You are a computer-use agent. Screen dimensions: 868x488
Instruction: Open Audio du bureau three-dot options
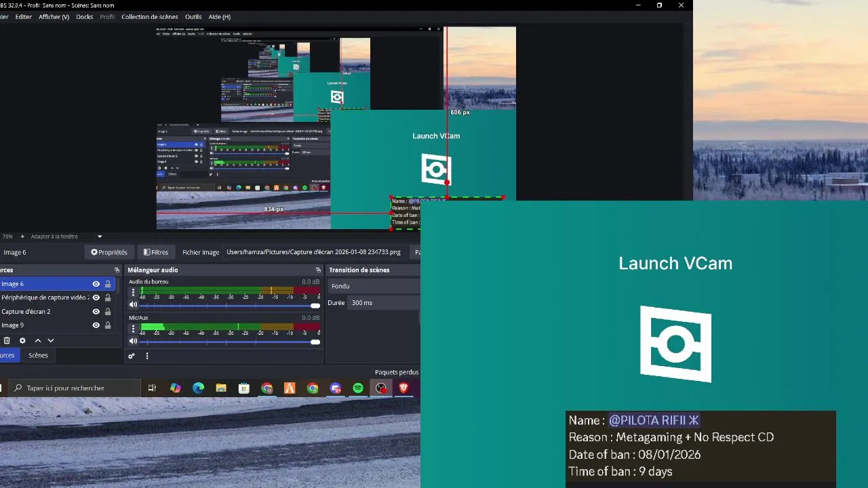133,293
